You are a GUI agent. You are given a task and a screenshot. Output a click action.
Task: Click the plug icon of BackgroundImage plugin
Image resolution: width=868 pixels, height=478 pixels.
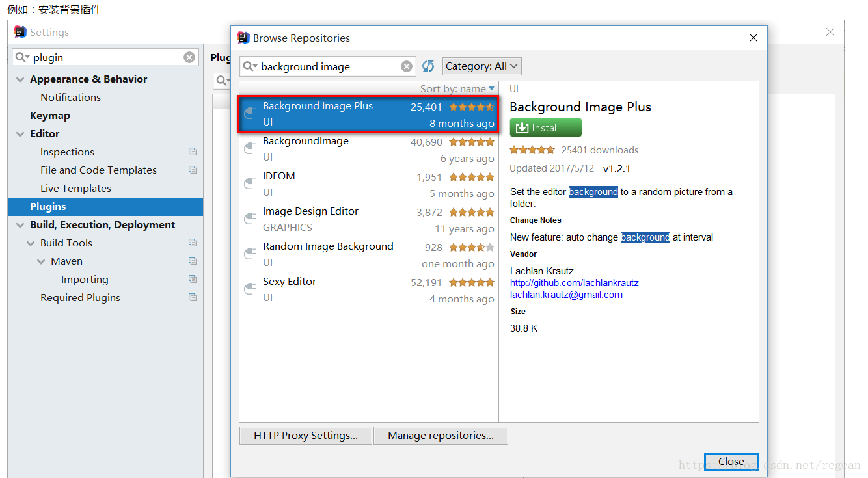(249, 150)
